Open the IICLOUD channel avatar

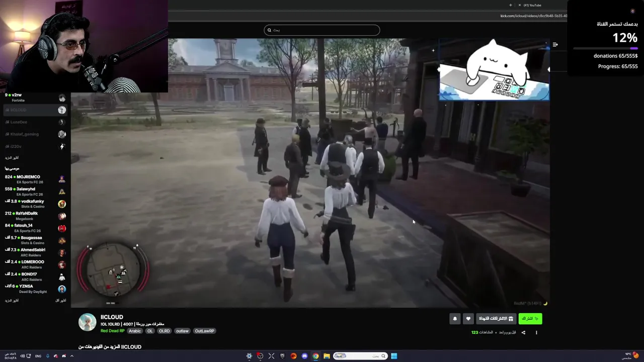point(87,322)
